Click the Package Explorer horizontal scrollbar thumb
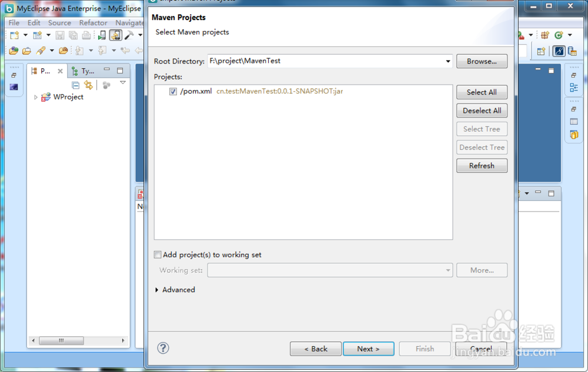 click(62, 340)
